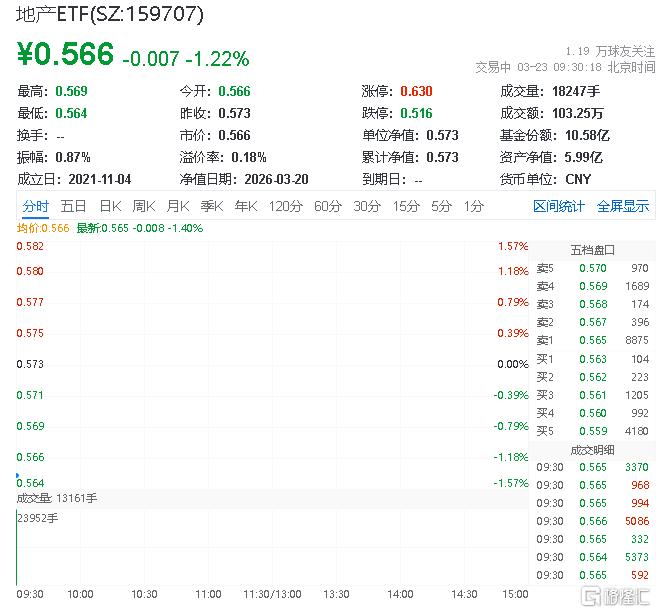Click 振幅 value 0.87%

(73, 157)
